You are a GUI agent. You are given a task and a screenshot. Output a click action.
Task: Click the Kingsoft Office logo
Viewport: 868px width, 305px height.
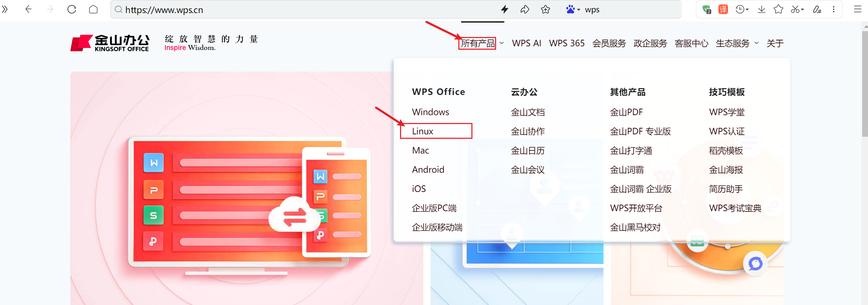110,43
